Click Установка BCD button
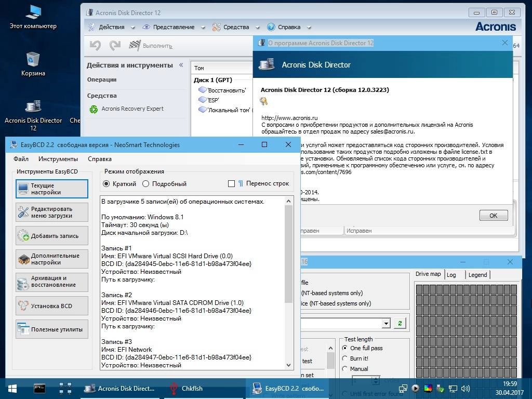The image size is (532, 399). 52,305
